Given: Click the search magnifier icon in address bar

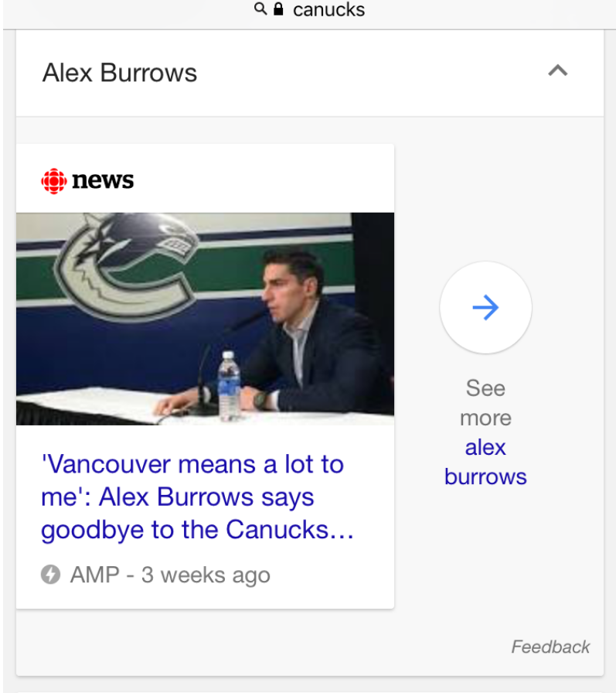Looking at the screenshot, I should click(x=260, y=9).
